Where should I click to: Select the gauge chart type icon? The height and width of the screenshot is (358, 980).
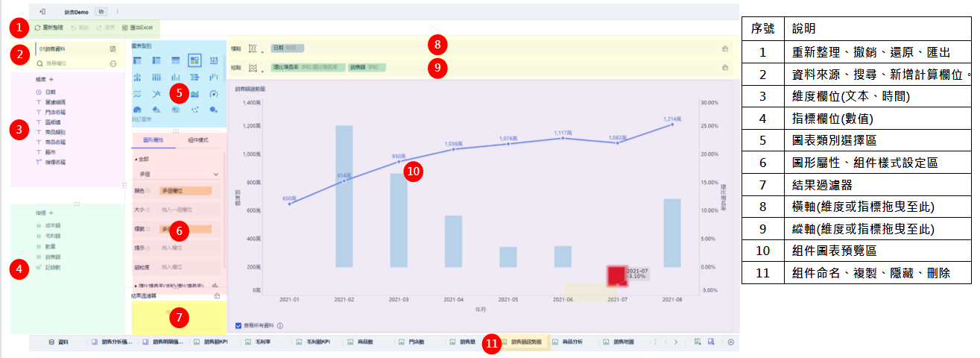pyautogui.click(x=214, y=93)
